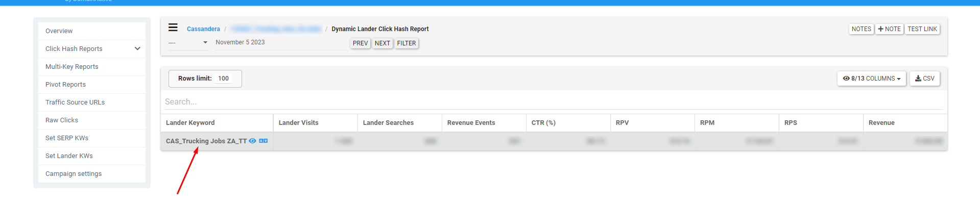980x207 pixels.
Task: Open the 8/13 COLUMNS dropdown
Action: [x=872, y=79]
